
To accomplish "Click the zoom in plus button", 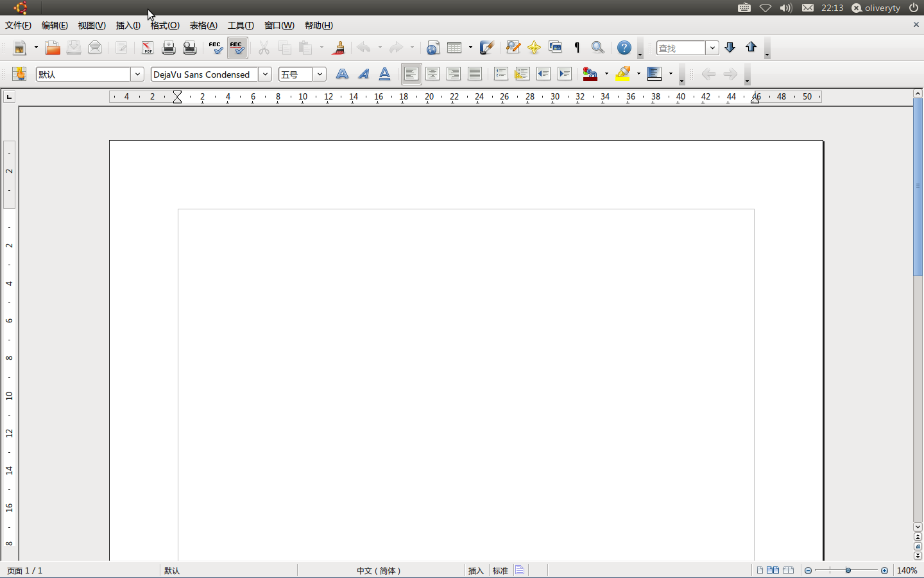I will (x=885, y=570).
